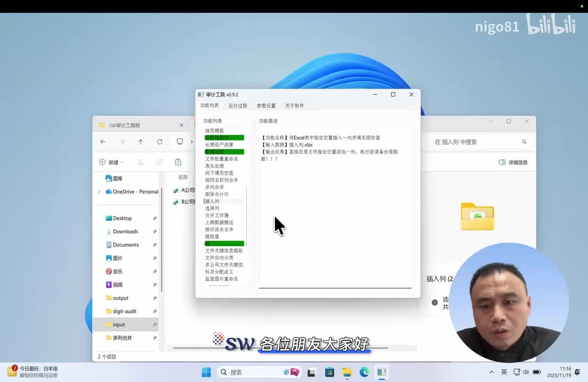The height and width of the screenshot is (382, 588).
Task: Open the 运行过程 tab
Action: [238, 106]
